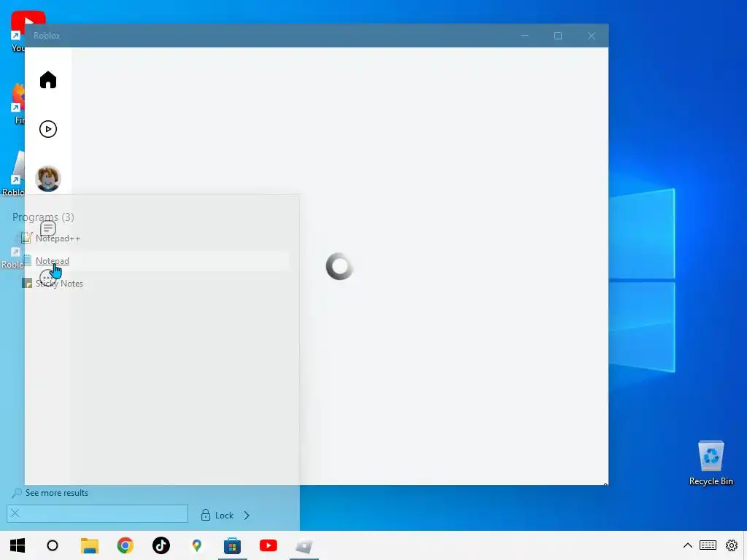
Task: Open Google Maps from the taskbar
Action: pos(197,545)
